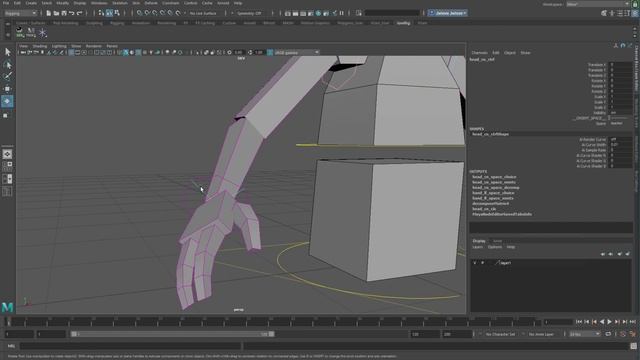This screenshot has width=640, height=360.
Task: Toggle loop playback icon
Action: tap(608, 334)
